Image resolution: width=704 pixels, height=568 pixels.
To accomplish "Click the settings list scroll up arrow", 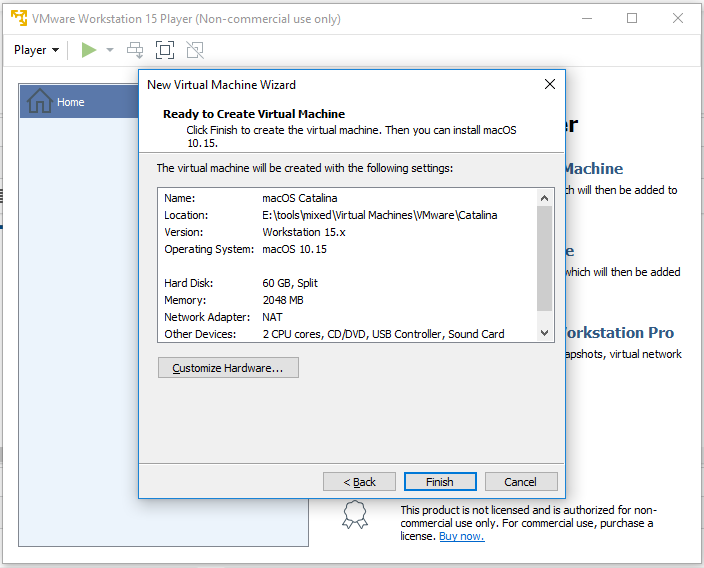I will (x=545, y=198).
